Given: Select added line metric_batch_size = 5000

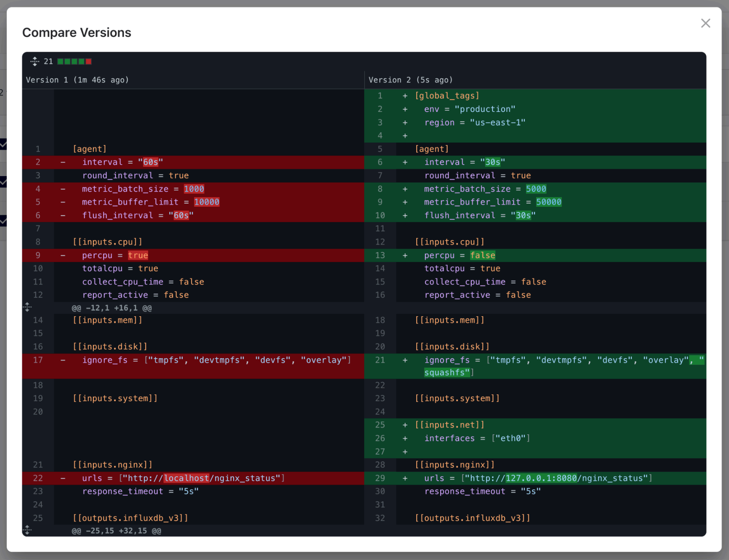Looking at the screenshot, I should click(x=535, y=189).
